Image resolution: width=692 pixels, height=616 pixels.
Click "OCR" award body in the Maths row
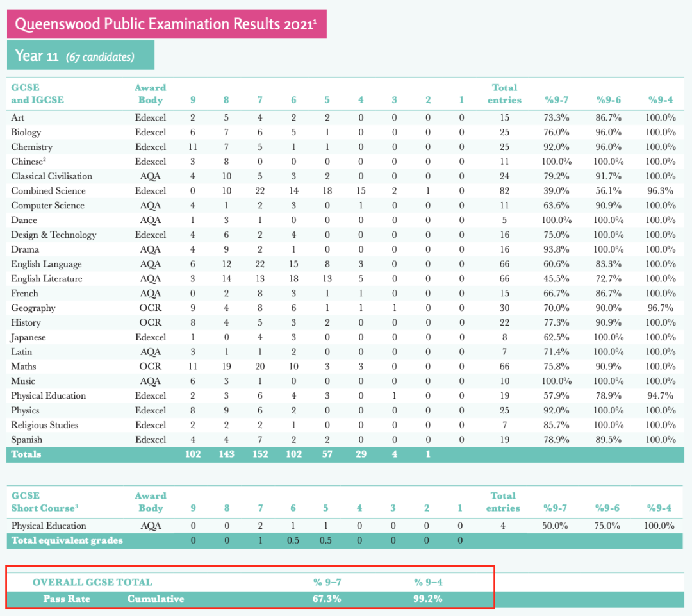(x=151, y=367)
